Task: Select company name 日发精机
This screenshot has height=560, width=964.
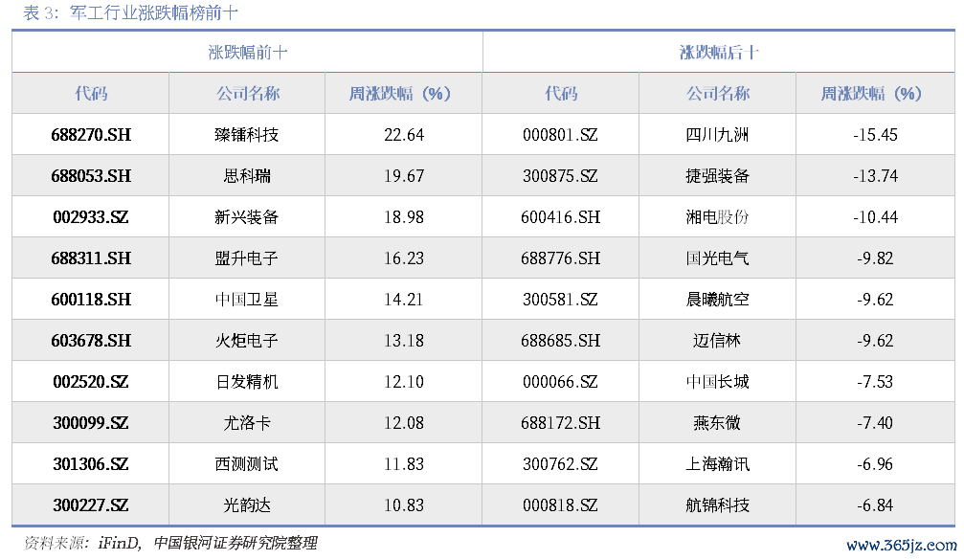Action: click(247, 382)
